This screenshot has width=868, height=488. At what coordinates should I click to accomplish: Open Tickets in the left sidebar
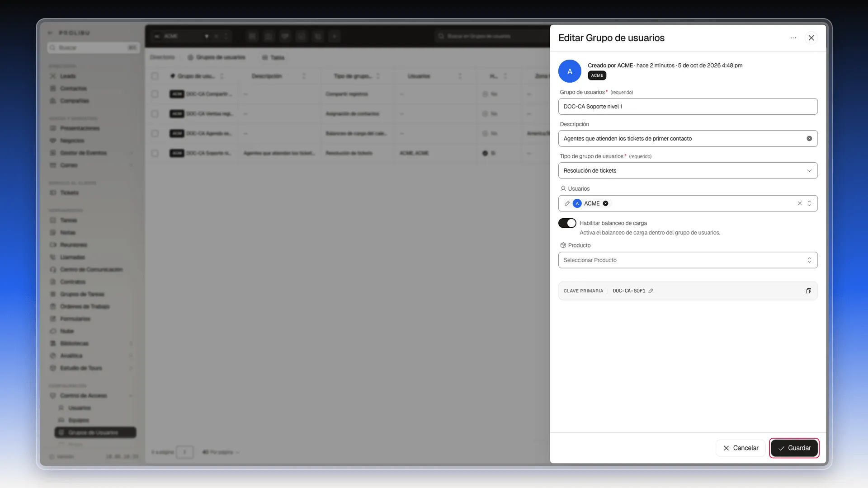click(69, 193)
